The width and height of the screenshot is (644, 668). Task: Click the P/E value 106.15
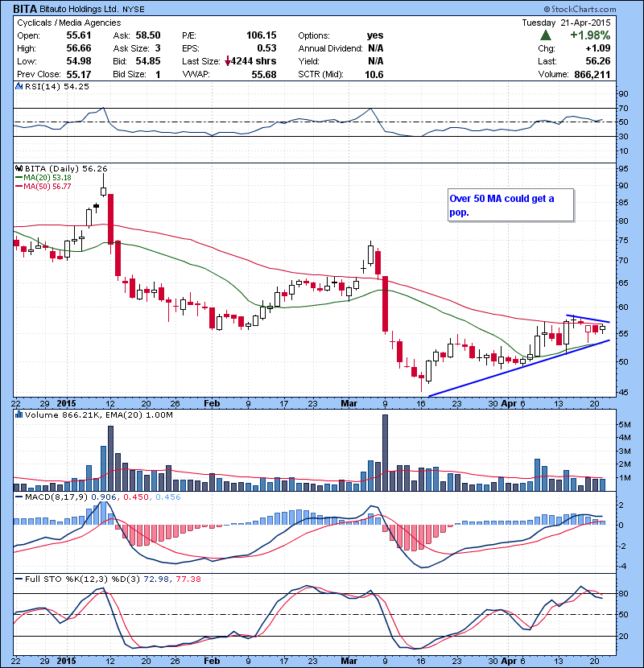click(x=262, y=35)
